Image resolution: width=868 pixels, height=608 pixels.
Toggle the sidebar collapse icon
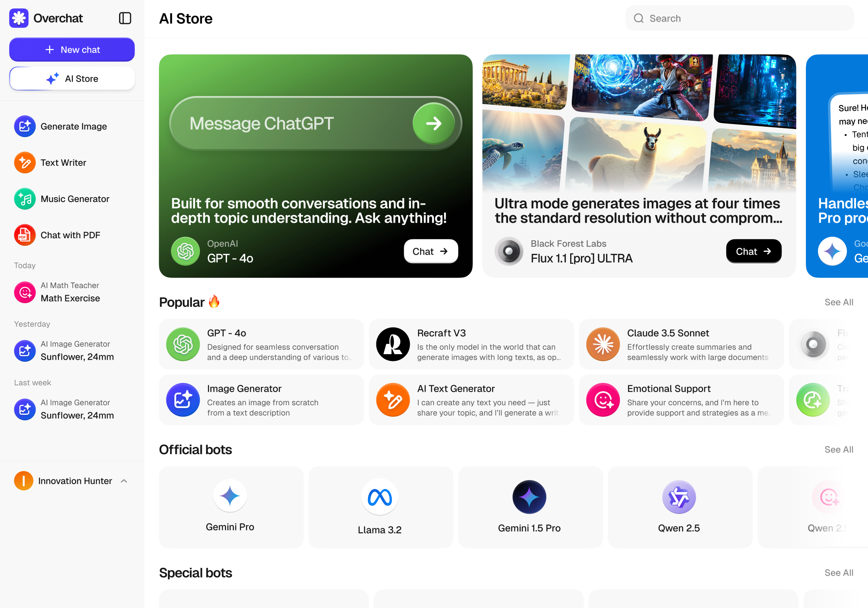click(x=125, y=18)
